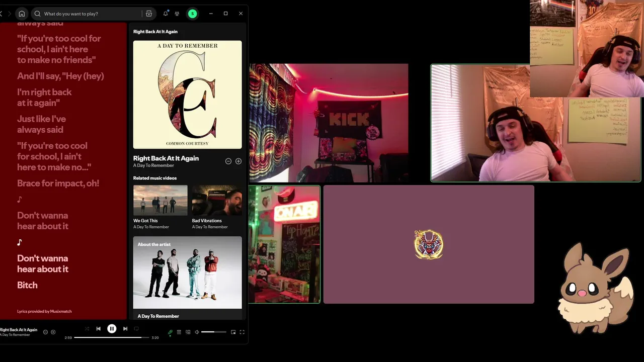The image size is (644, 362).
Task: Open artist 'A Day To Remember' under panel title
Action: [153, 165]
